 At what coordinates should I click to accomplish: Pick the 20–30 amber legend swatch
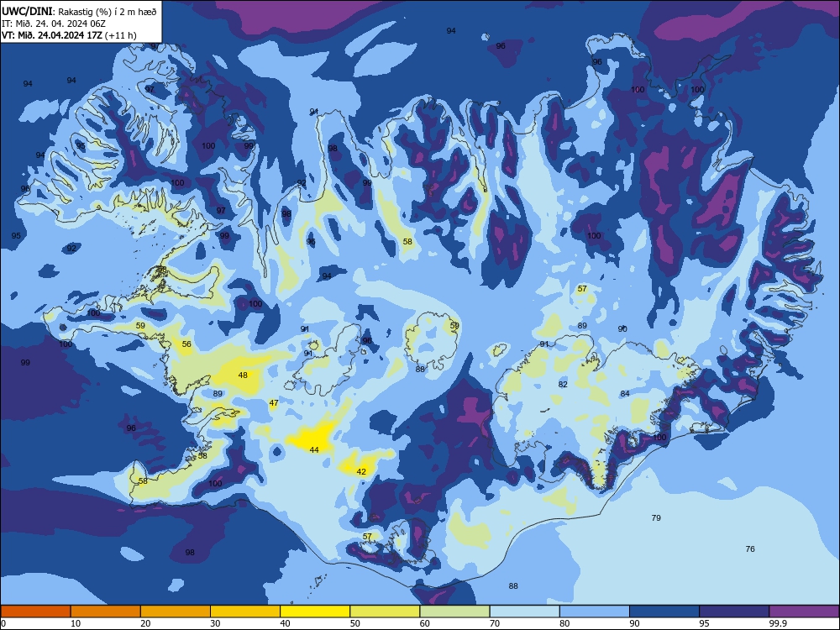pos(176,612)
